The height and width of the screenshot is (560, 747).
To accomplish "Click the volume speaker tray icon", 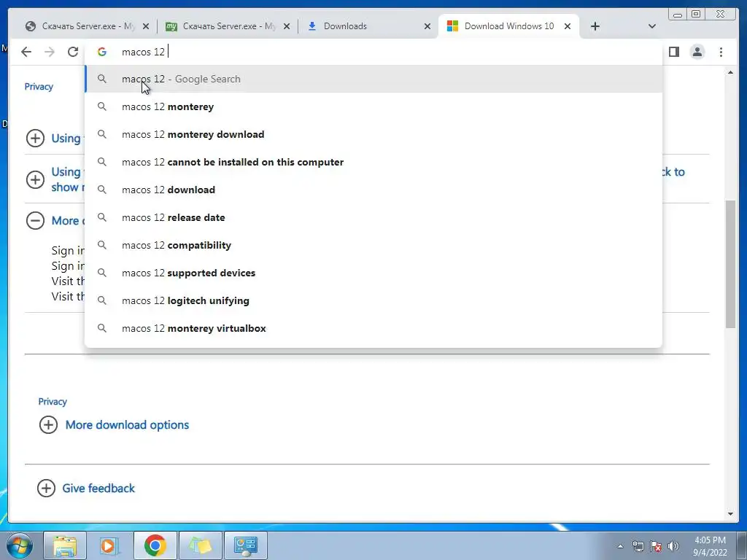I will point(673,546).
